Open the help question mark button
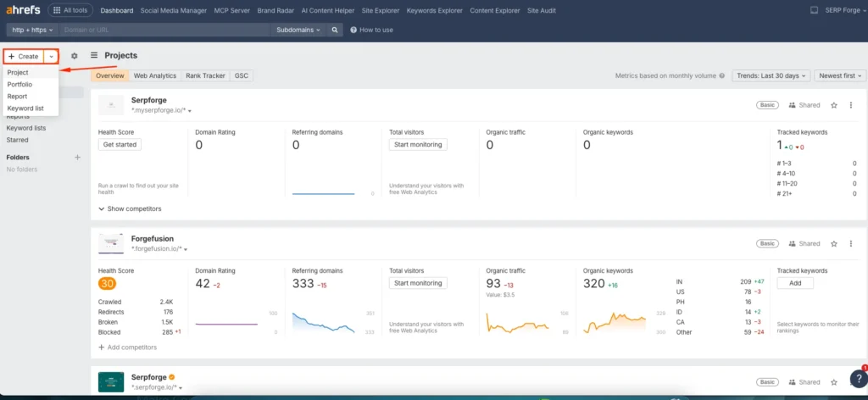Image resolution: width=868 pixels, height=400 pixels. click(x=857, y=380)
